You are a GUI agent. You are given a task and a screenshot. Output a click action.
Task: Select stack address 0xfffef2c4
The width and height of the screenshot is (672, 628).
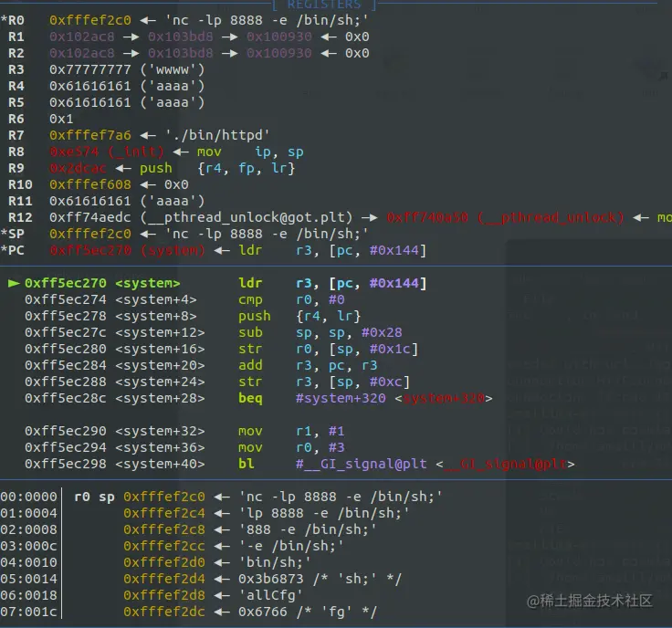164,513
